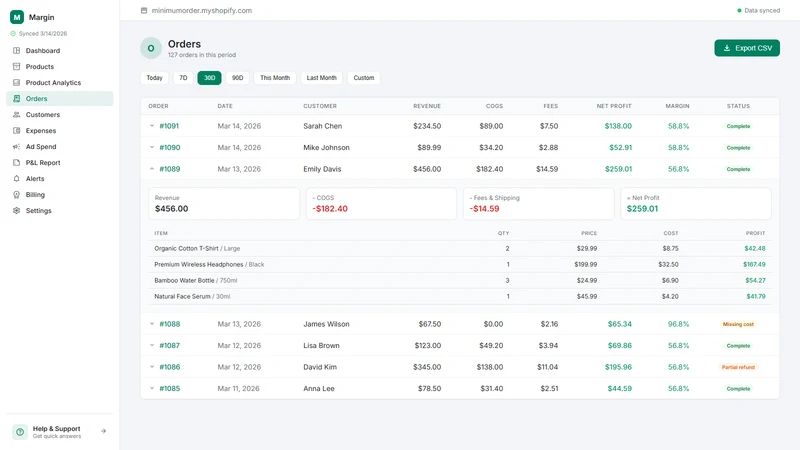
Task: Open the P&L Report page
Action: tap(43, 163)
